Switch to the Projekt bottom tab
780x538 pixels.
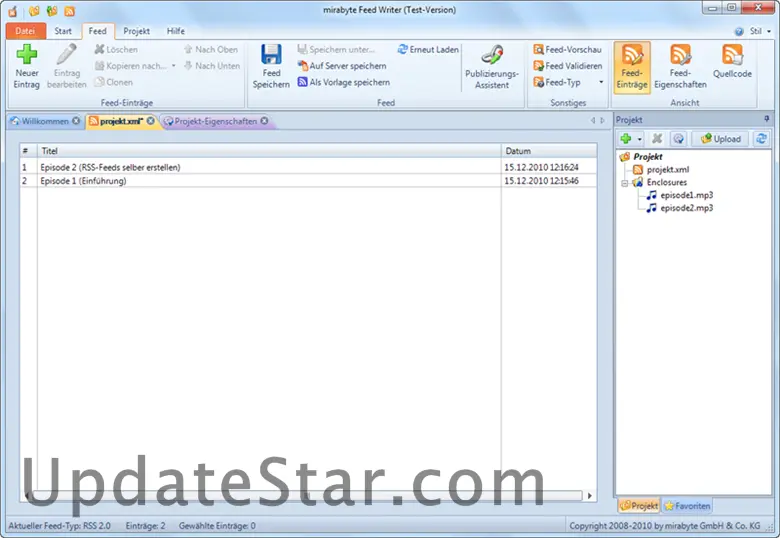click(x=639, y=506)
